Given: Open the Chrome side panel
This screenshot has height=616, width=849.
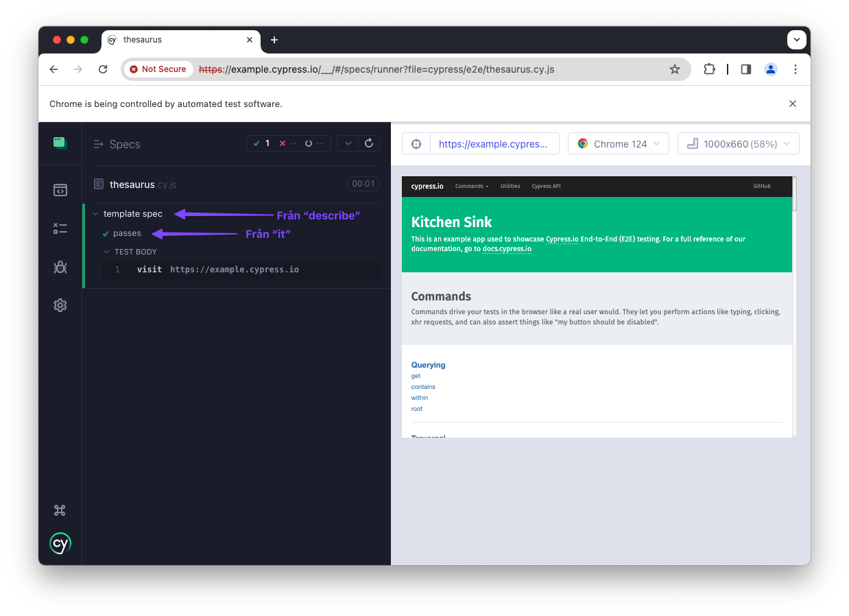Looking at the screenshot, I should click(x=746, y=69).
